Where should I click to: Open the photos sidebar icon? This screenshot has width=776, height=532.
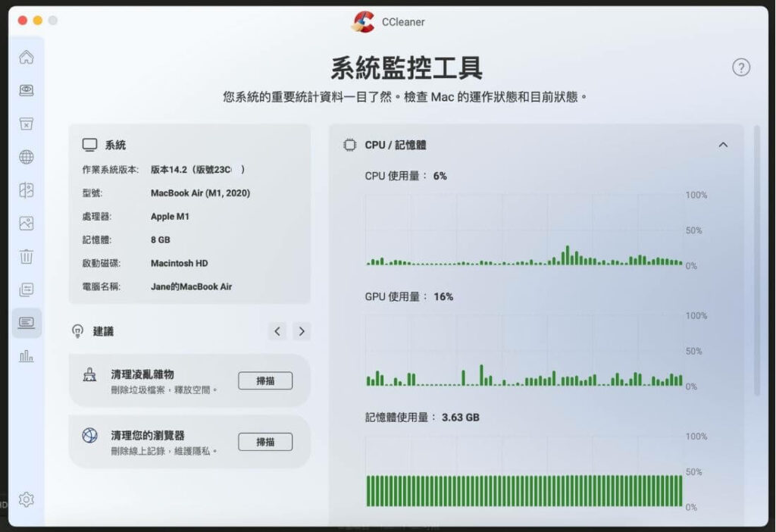coord(27,224)
